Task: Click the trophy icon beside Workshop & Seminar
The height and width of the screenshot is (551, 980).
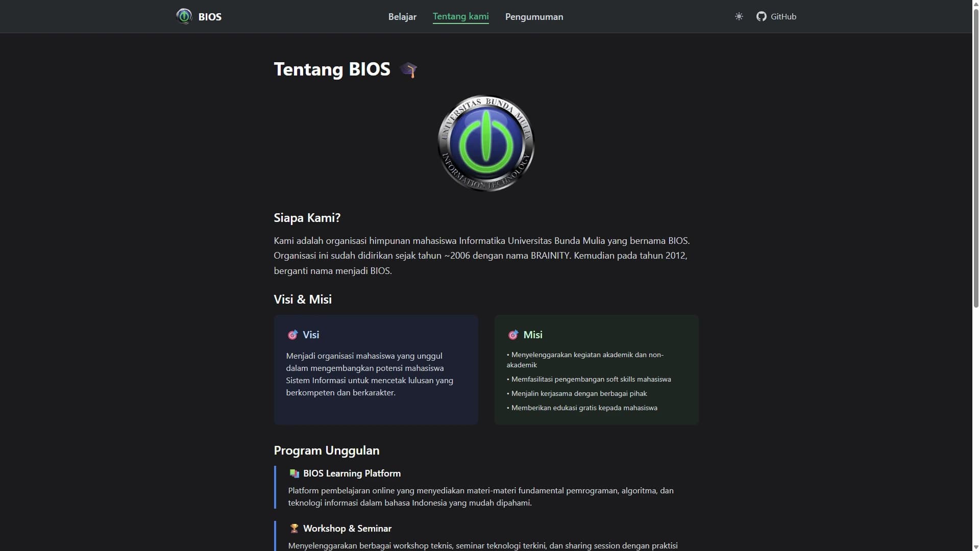Action: [294, 529]
